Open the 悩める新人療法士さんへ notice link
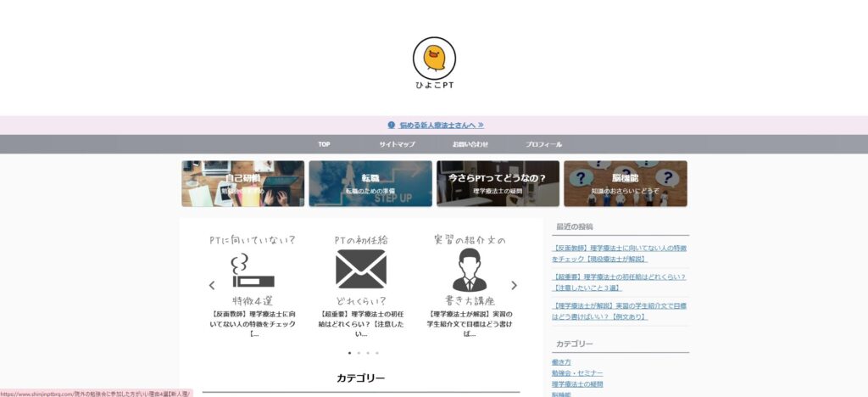This screenshot has width=868, height=397. 441,126
